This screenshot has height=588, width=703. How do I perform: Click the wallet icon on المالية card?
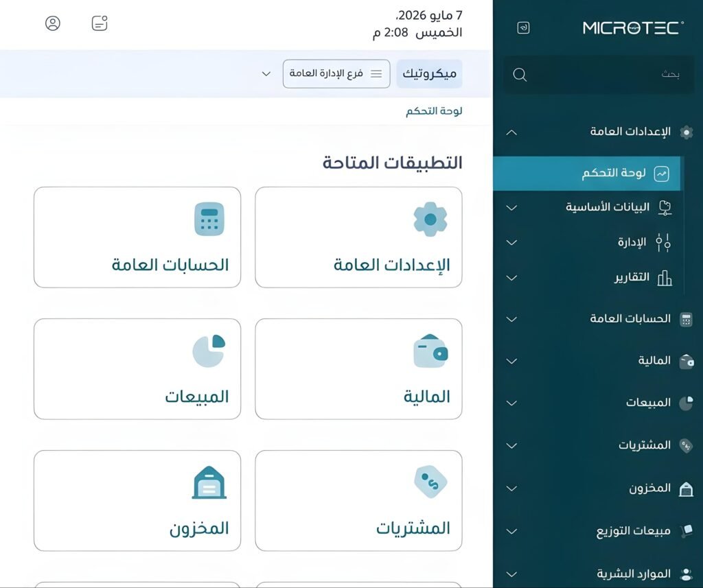pos(430,351)
